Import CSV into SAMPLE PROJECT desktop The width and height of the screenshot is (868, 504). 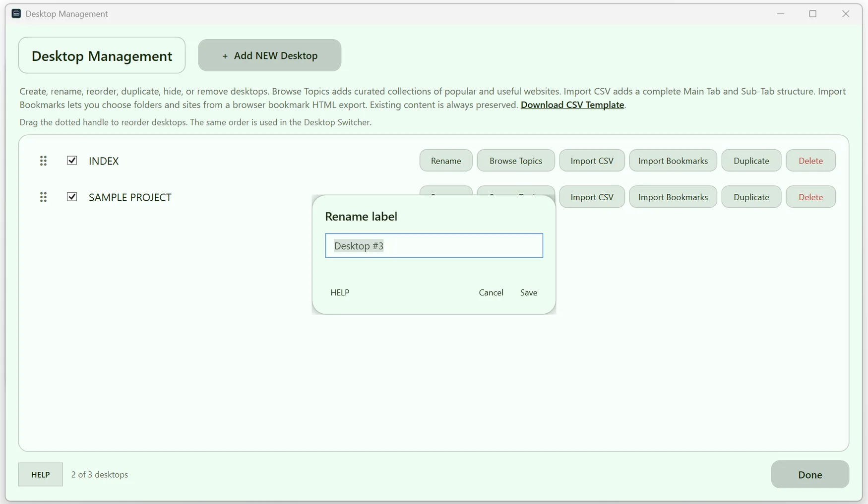[592, 197]
